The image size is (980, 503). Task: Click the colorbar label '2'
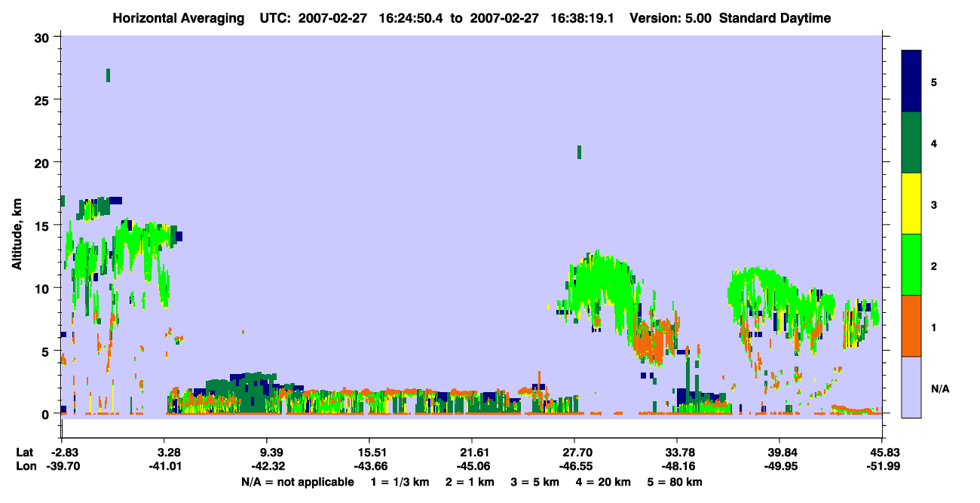[933, 265]
